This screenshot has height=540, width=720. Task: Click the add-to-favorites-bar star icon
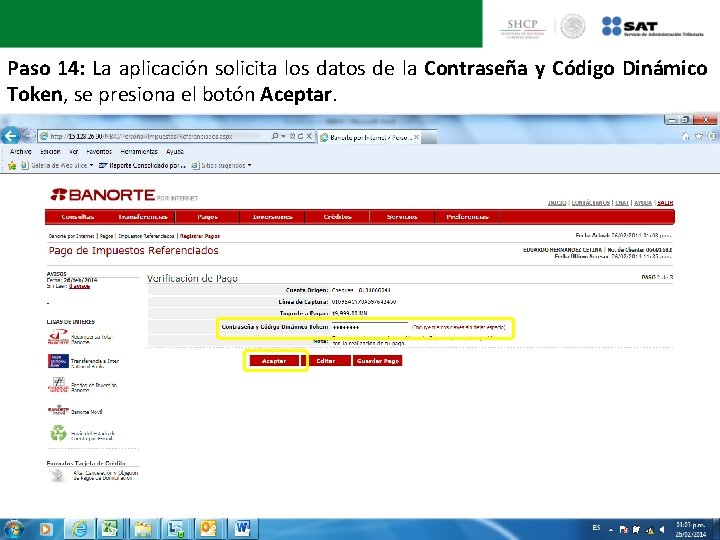(12, 165)
